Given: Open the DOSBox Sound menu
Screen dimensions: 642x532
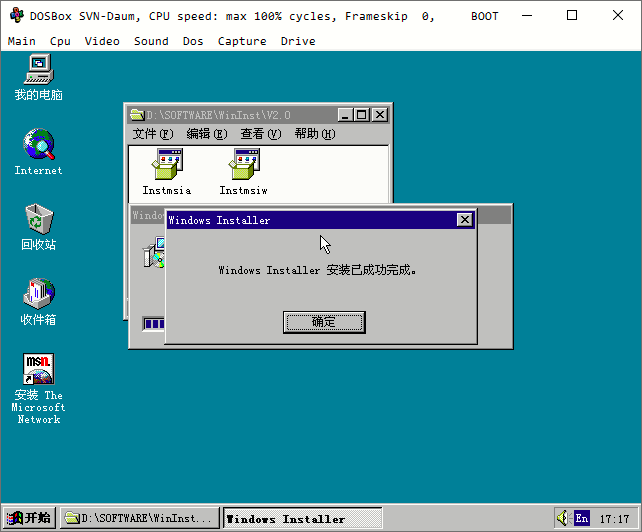Looking at the screenshot, I should point(151,41).
